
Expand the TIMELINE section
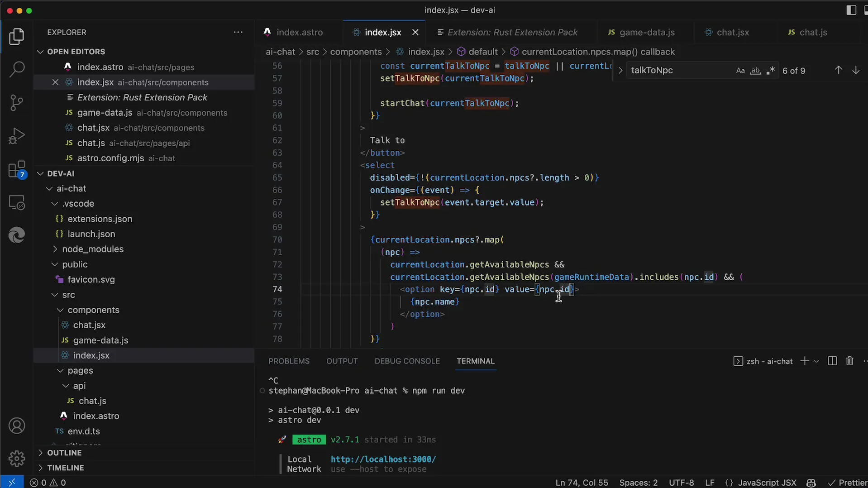click(66, 468)
